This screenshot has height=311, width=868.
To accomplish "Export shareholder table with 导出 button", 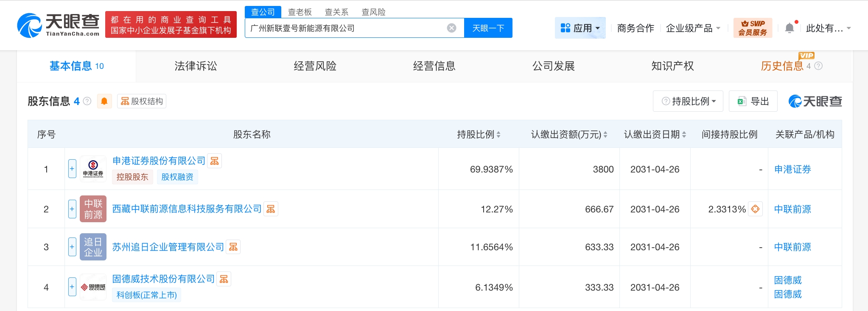I will pos(753,101).
